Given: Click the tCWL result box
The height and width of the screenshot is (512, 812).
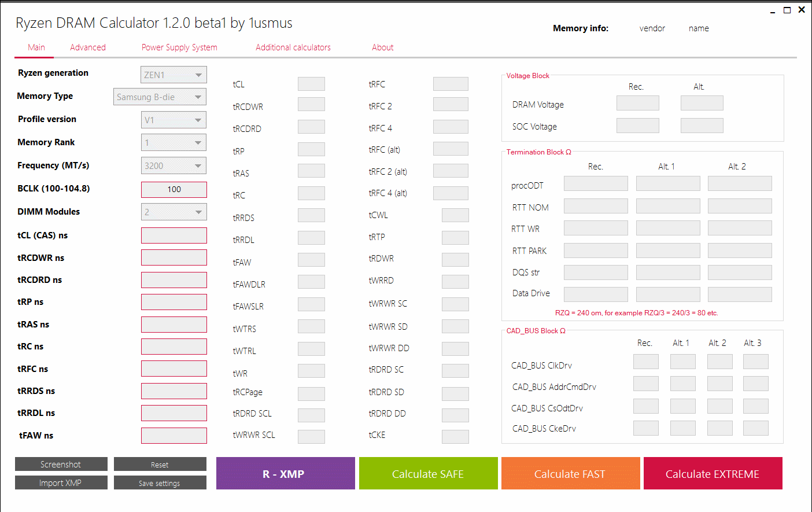Looking at the screenshot, I should (455, 215).
